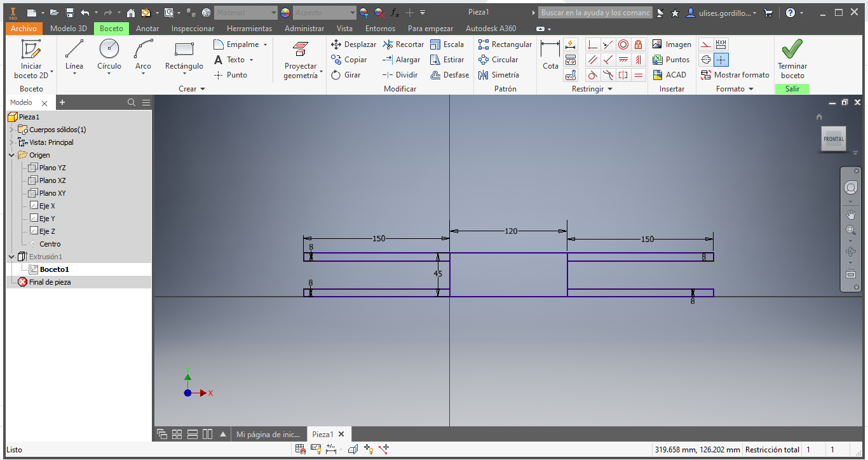Click the Save icon in quick access toolbar

pyautogui.click(x=70, y=13)
